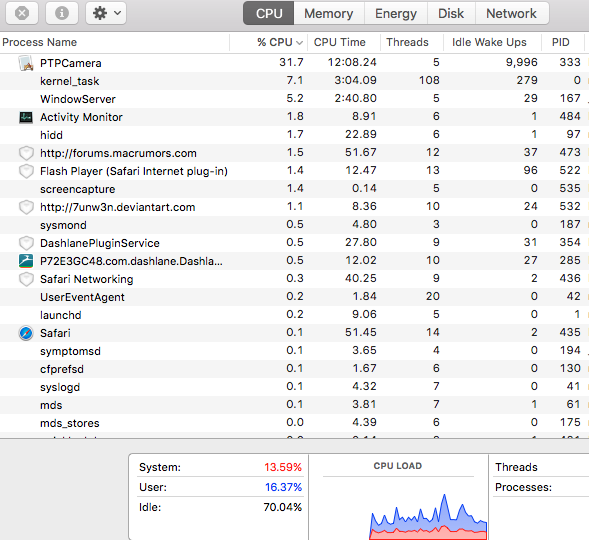This screenshot has width=589, height=540.
Task: Select the syslogd process name
Action: point(60,387)
